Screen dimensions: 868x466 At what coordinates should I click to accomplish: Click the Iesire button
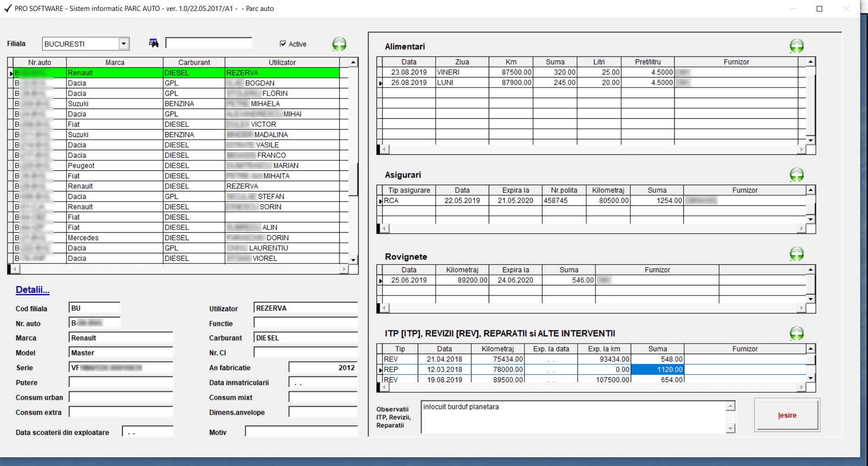click(x=787, y=415)
